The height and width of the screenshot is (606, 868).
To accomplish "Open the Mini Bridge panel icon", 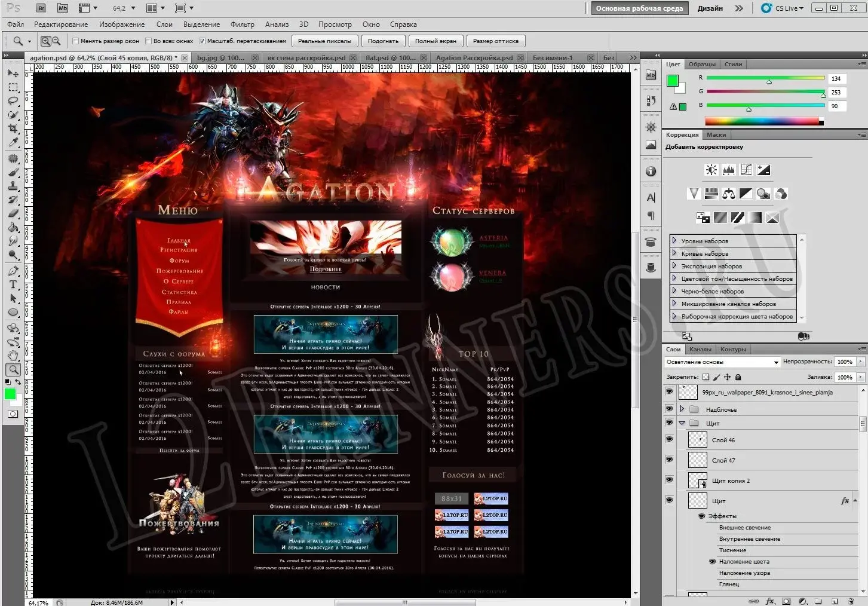I will [x=651, y=75].
